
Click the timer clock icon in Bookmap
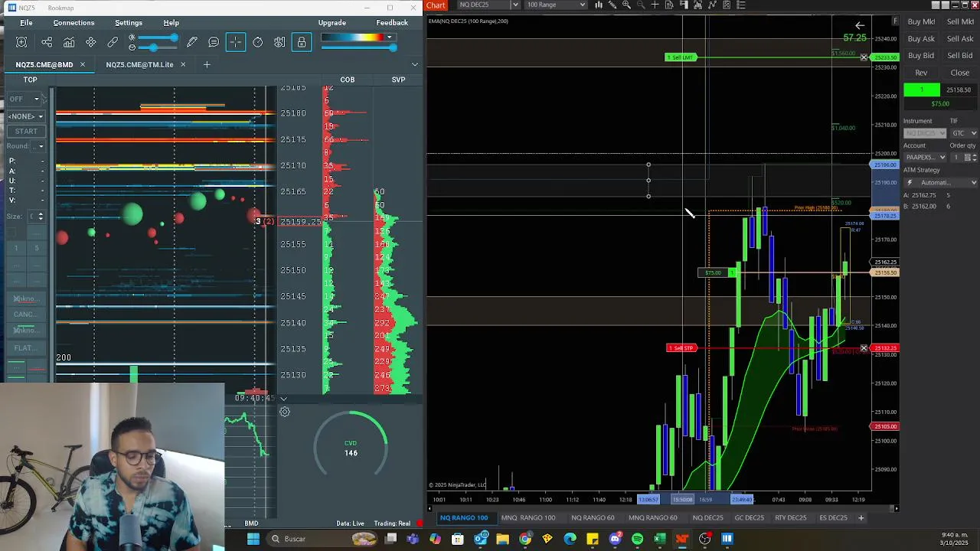point(258,42)
